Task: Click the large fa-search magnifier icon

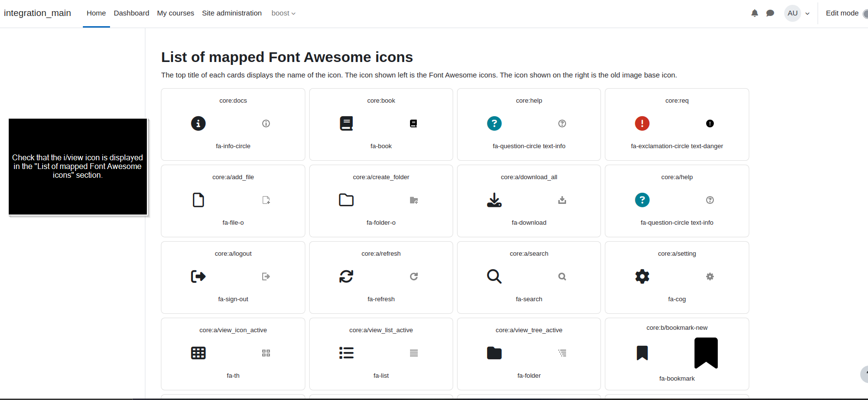Action: pos(494,277)
